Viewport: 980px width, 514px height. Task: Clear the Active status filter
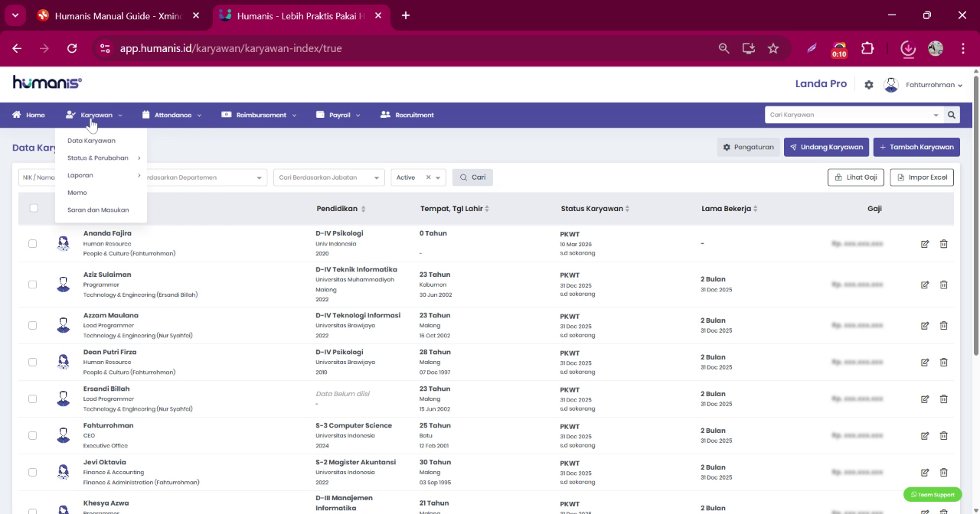tap(428, 177)
